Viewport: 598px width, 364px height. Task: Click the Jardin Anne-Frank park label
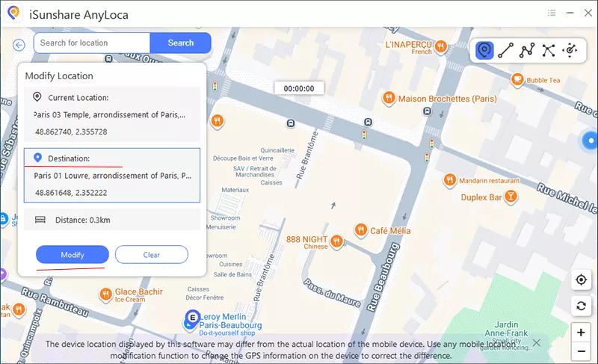(507, 329)
